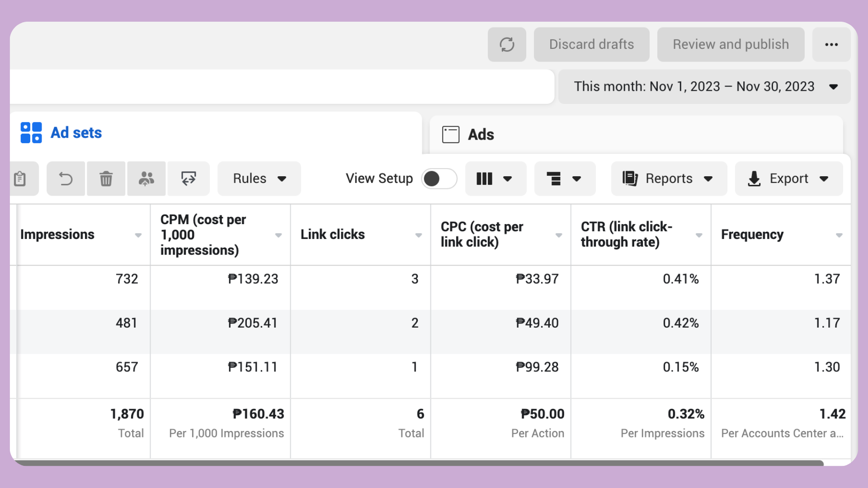Click the Discard drafts button
The image size is (868, 488).
tap(591, 44)
